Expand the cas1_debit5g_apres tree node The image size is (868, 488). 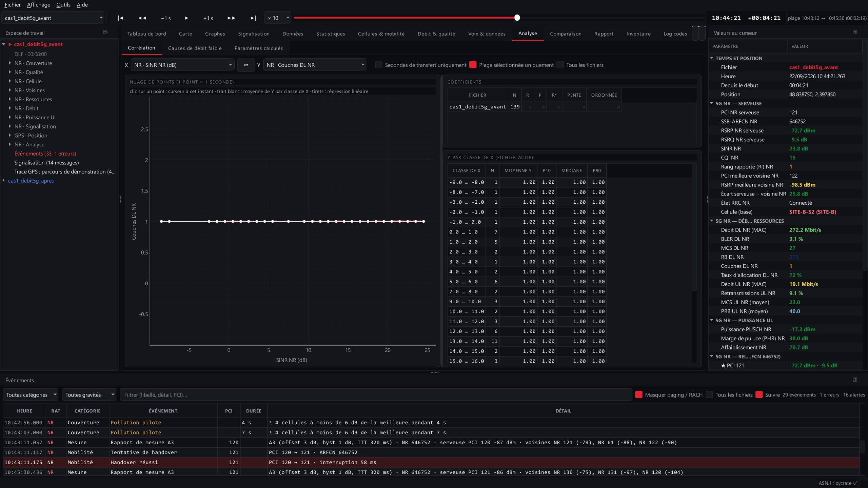[4, 181]
